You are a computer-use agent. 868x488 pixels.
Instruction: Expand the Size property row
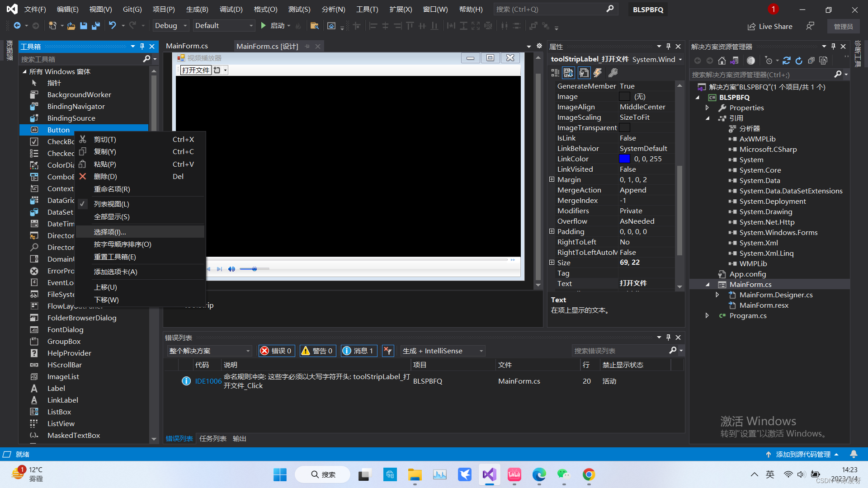point(552,263)
